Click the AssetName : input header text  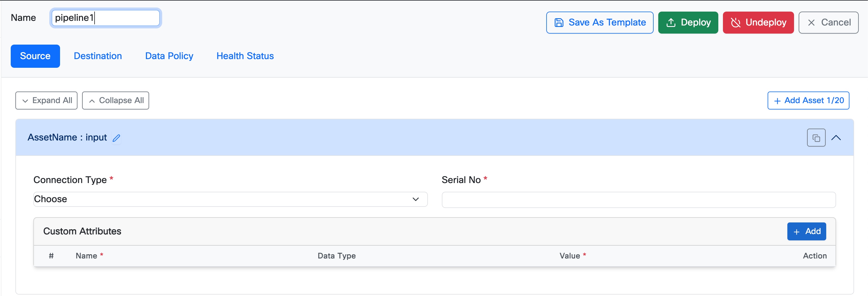67,138
